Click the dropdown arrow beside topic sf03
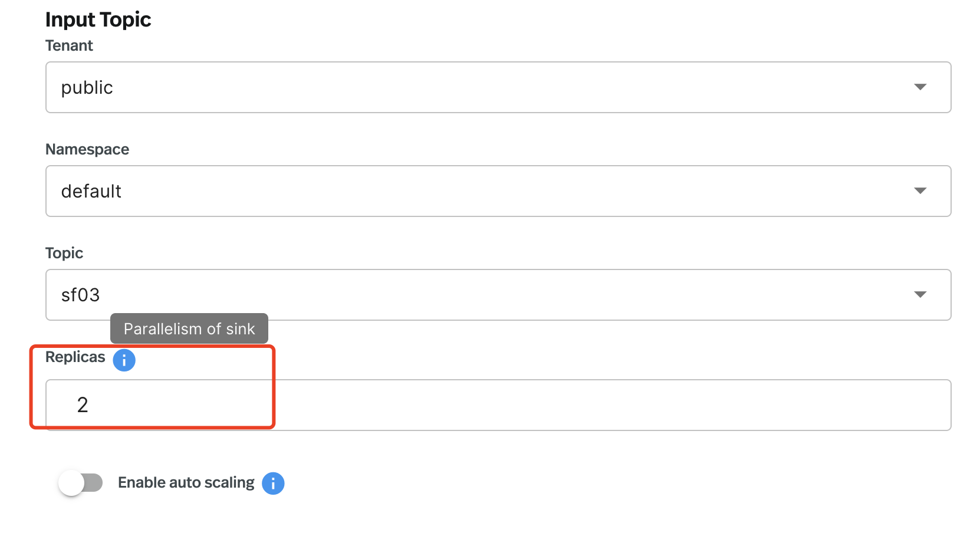This screenshot has width=980, height=546. point(920,294)
